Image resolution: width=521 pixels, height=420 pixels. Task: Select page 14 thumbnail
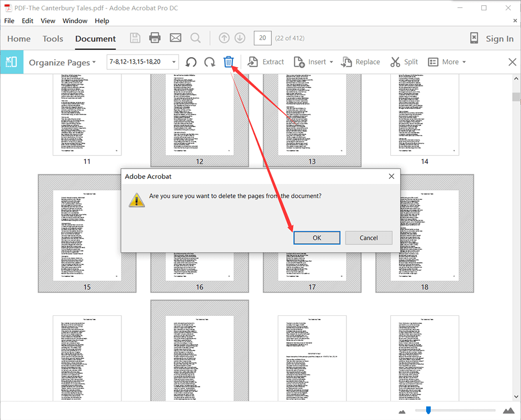tap(425, 114)
